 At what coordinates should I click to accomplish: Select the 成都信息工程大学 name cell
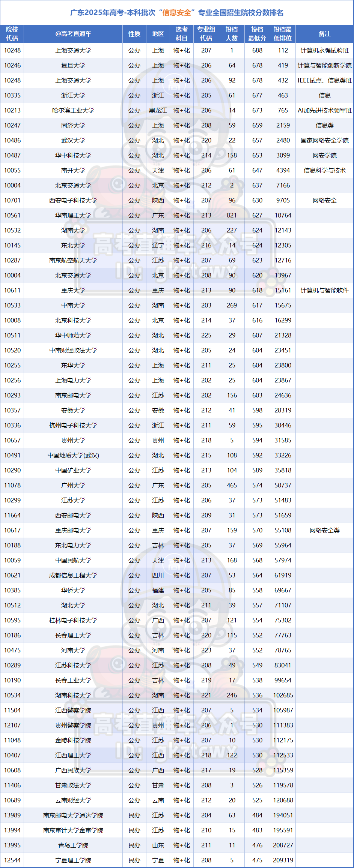click(73, 575)
